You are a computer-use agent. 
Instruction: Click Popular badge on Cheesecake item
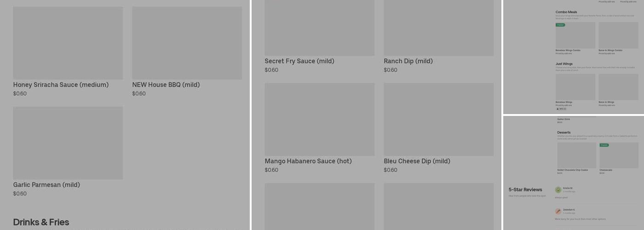click(604, 145)
